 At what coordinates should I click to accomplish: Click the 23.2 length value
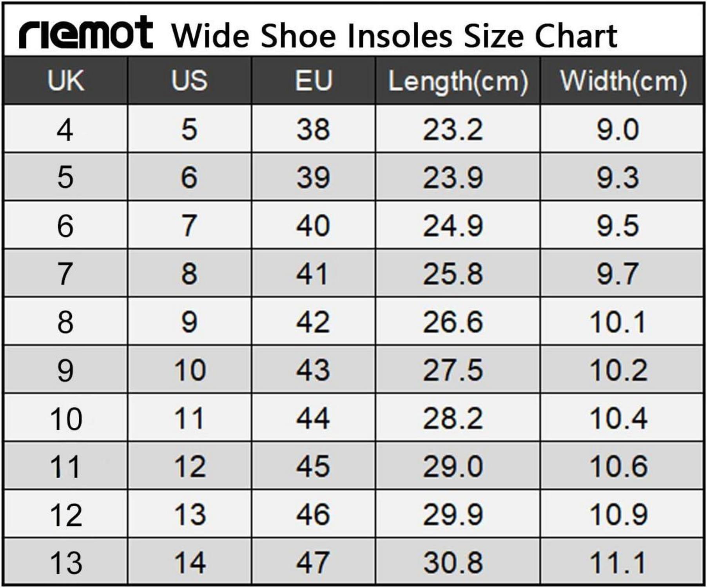click(x=453, y=129)
